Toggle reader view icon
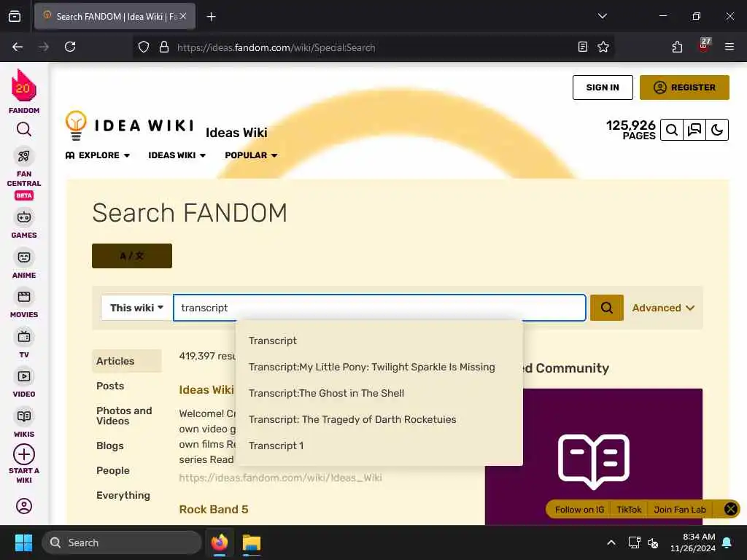 coord(582,47)
